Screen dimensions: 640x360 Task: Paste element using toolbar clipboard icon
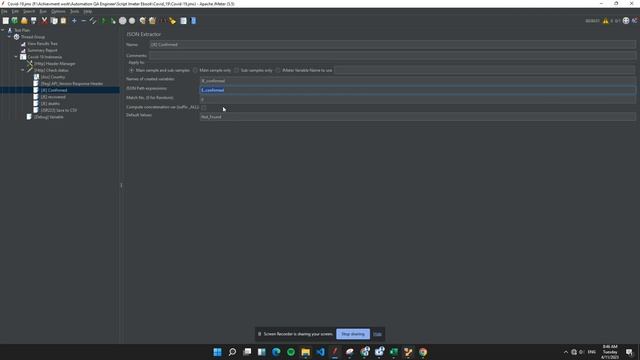tap(63, 20)
